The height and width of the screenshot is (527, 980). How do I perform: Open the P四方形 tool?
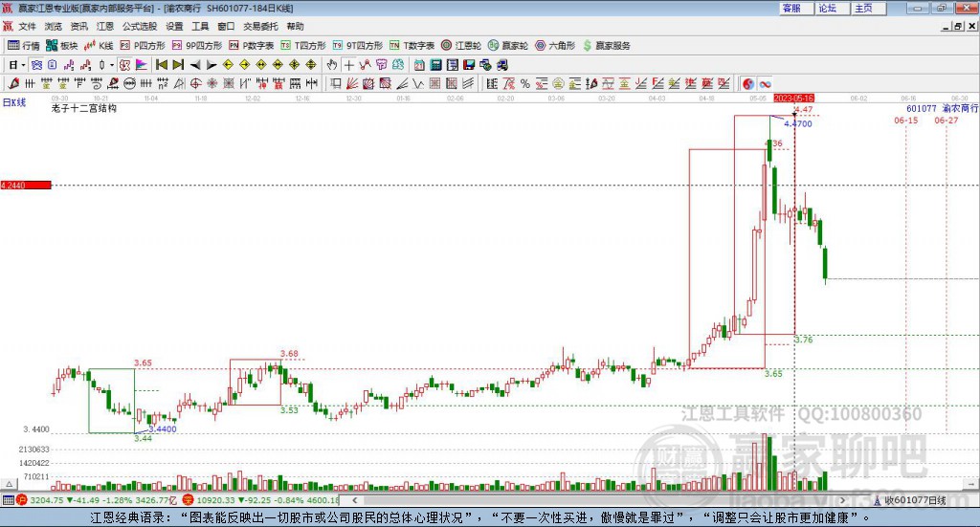coord(142,46)
